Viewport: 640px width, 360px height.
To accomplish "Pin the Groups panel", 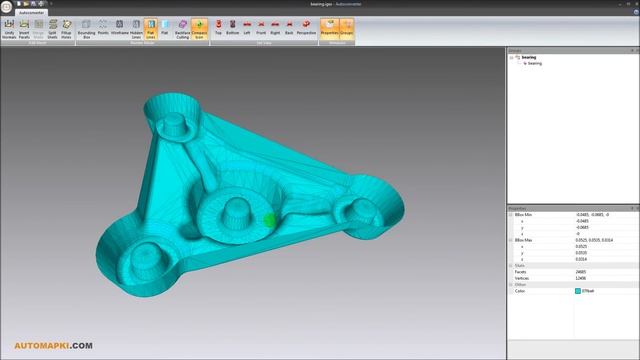I will (x=632, y=51).
